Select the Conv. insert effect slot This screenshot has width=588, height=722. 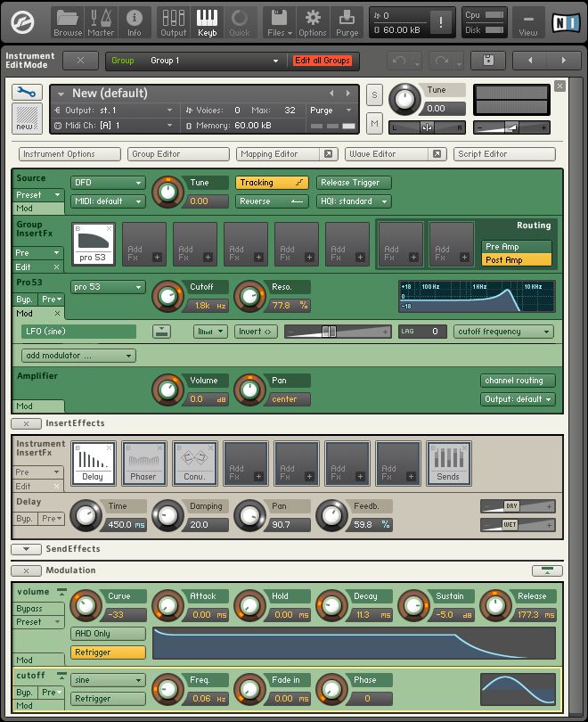coord(194,464)
